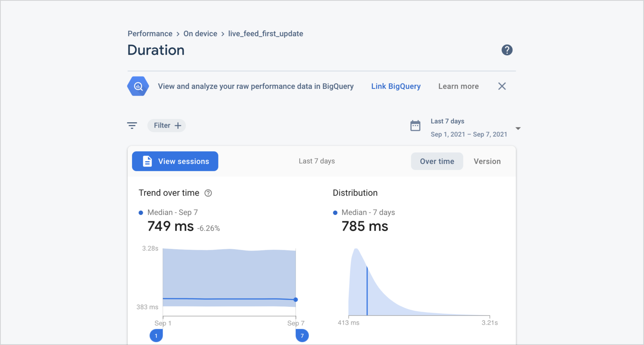Switch to the Over time view
The height and width of the screenshot is (345, 644).
(437, 161)
